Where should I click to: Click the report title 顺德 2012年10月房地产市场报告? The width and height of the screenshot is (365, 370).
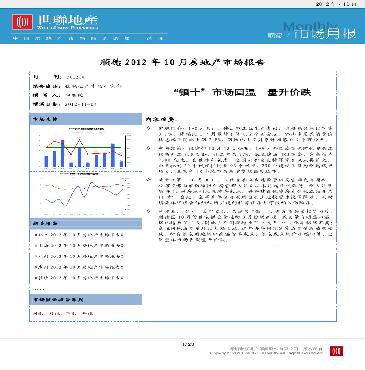[182, 62]
